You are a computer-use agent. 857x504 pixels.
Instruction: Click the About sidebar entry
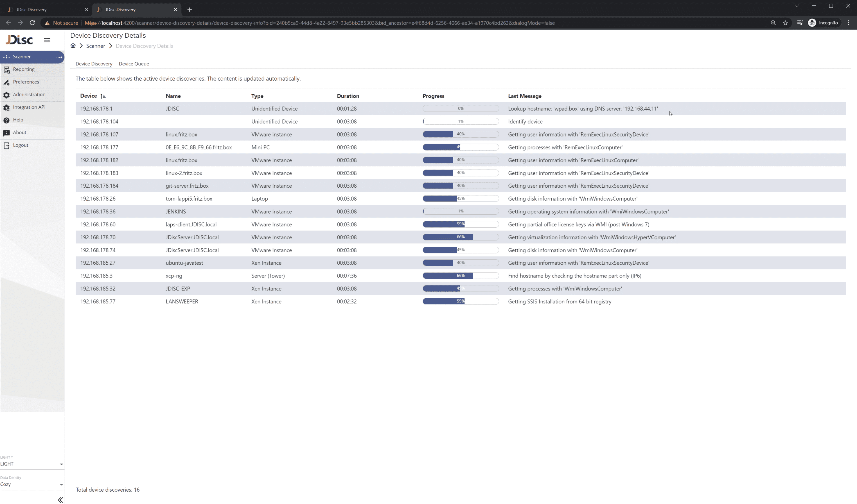pyautogui.click(x=19, y=132)
